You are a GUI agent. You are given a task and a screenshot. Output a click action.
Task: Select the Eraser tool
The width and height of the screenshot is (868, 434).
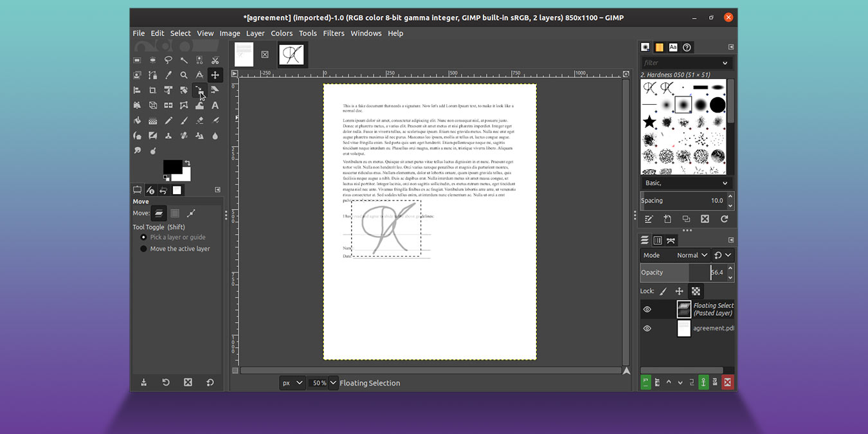pyautogui.click(x=199, y=120)
